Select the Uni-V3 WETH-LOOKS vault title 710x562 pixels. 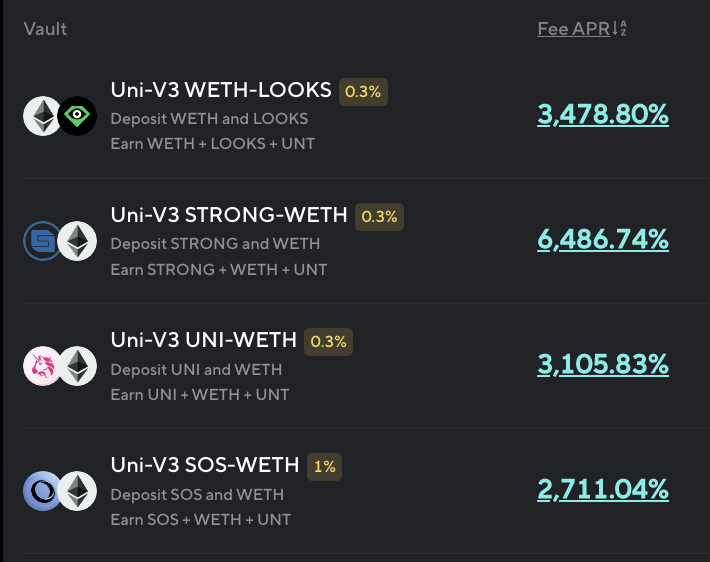221,90
